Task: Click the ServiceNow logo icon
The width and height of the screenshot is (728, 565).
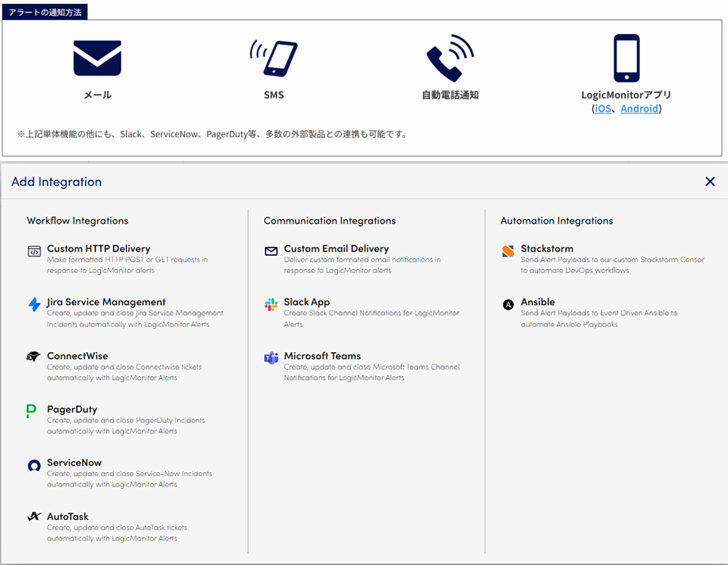Action: [x=34, y=465]
